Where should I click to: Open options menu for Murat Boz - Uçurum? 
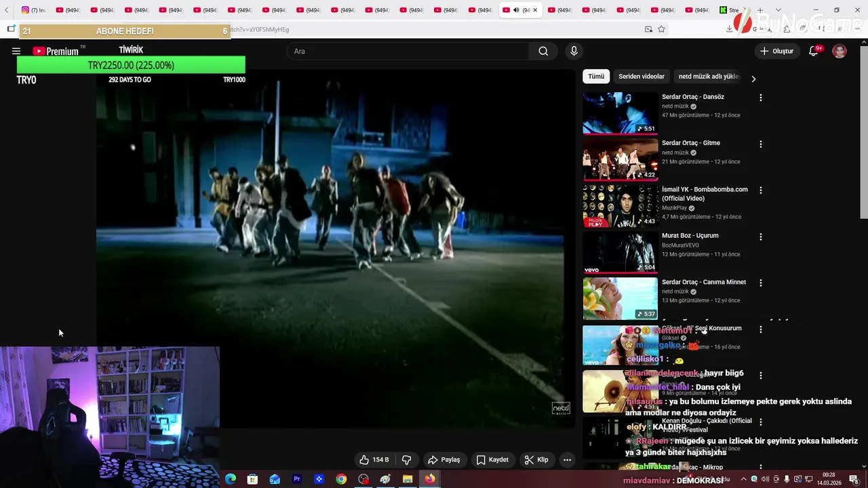point(760,237)
